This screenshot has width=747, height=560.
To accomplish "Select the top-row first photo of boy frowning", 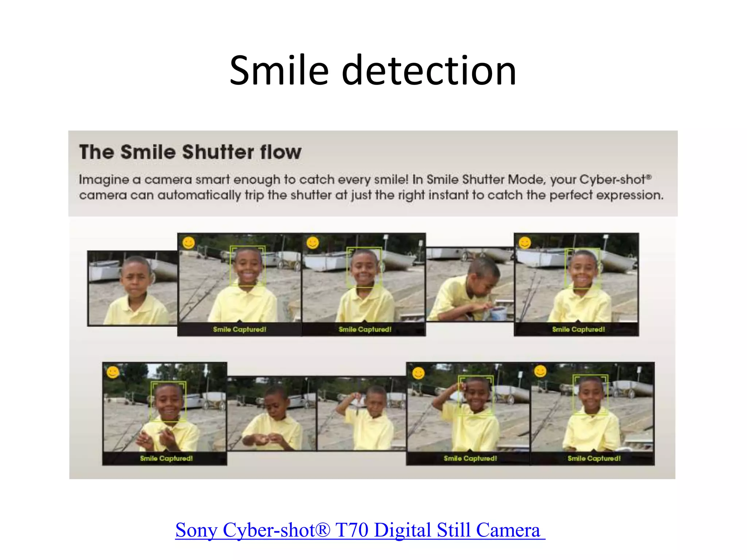I will coord(132,288).
